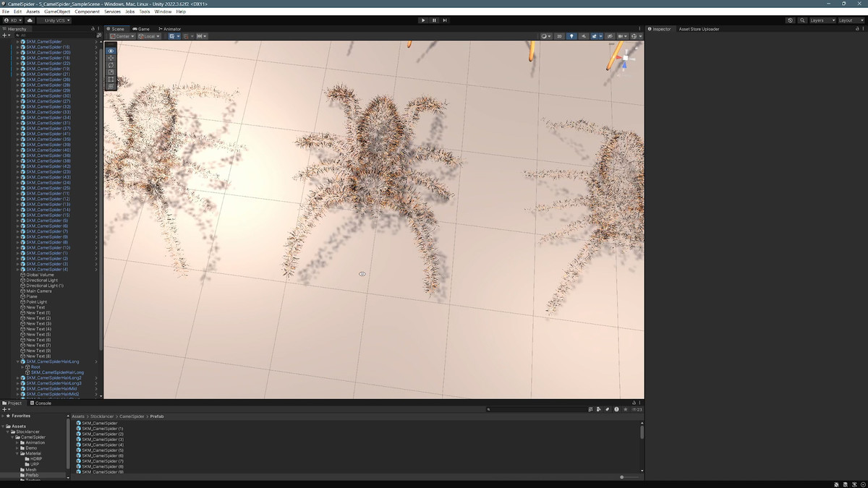Image resolution: width=868 pixels, height=488 pixels.
Task: Toggle hidden objects visibility in scene
Action: 610,36
